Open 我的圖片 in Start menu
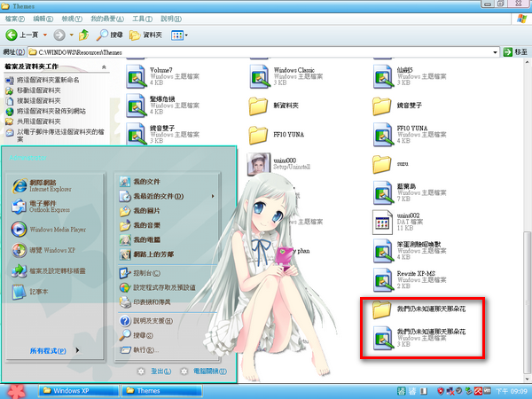The width and height of the screenshot is (532, 399). tap(139, 211)
